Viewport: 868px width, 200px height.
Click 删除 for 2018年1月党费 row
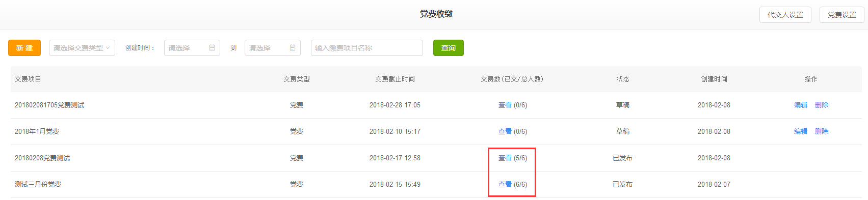point(822,131)
